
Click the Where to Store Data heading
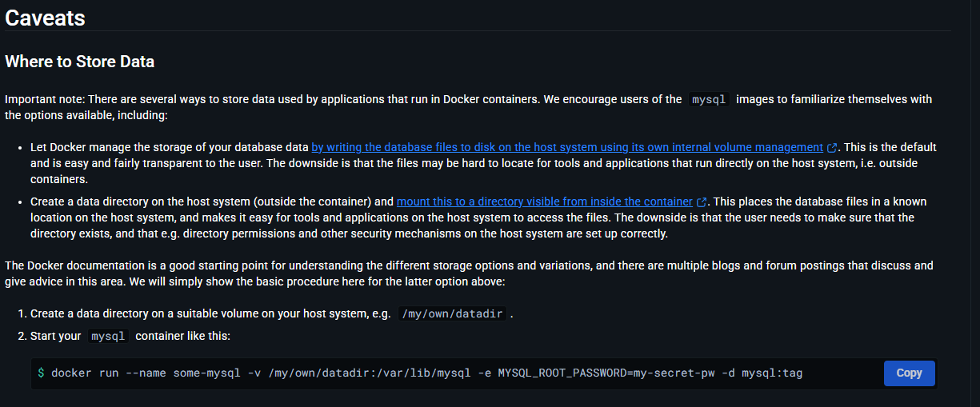80,62
